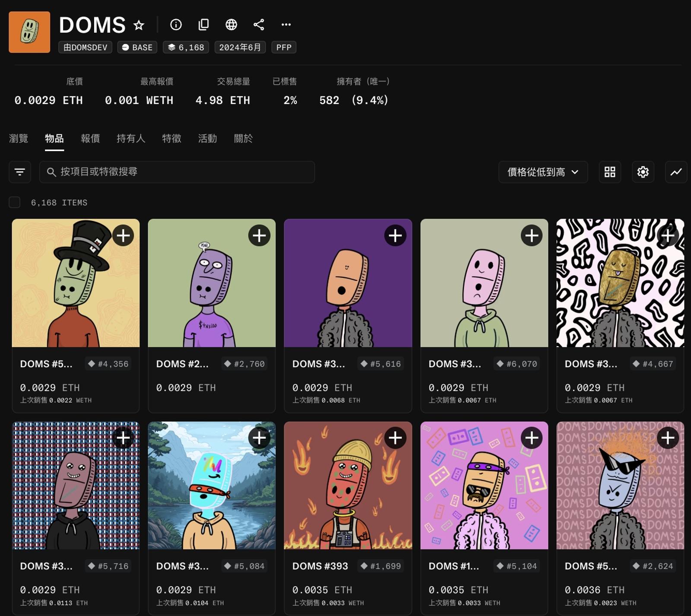Open the top hat DOMS thumbnail
The image size is (691, 616).
76,283
